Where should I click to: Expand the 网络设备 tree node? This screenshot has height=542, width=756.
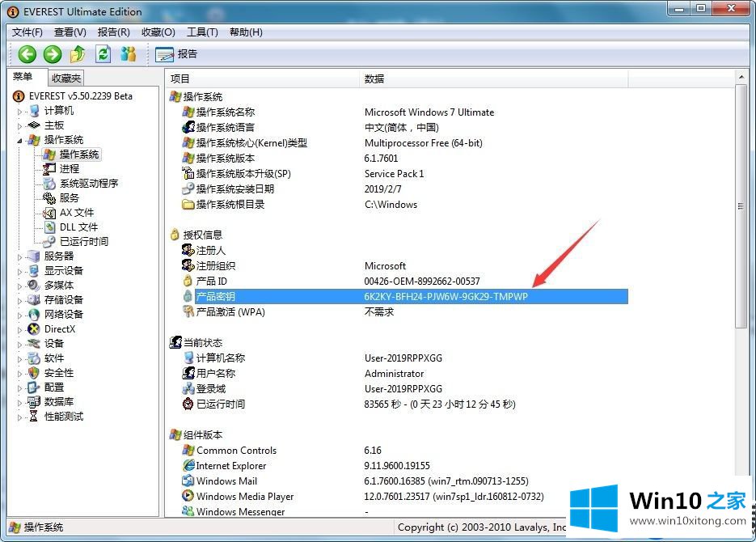tap(19, 315)
